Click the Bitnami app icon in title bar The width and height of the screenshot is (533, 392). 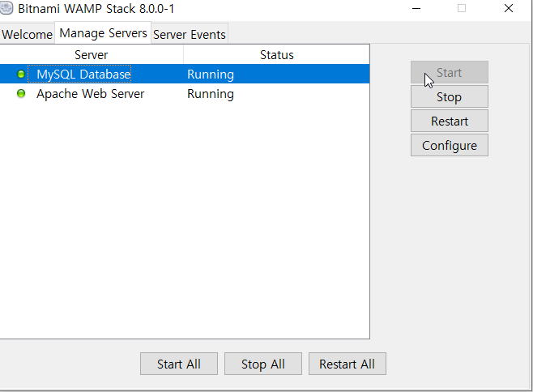(x=6, y=8)
